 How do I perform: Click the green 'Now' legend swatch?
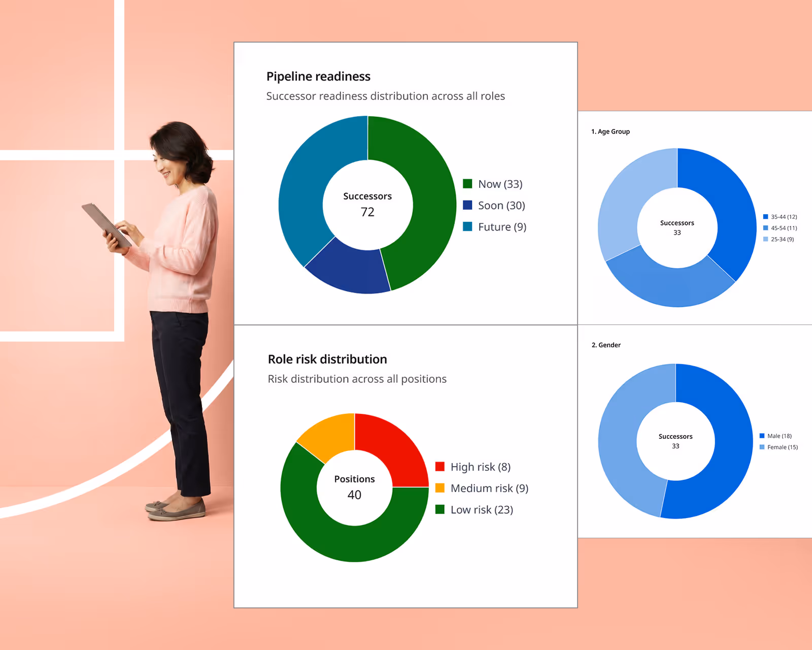(467, 184)
